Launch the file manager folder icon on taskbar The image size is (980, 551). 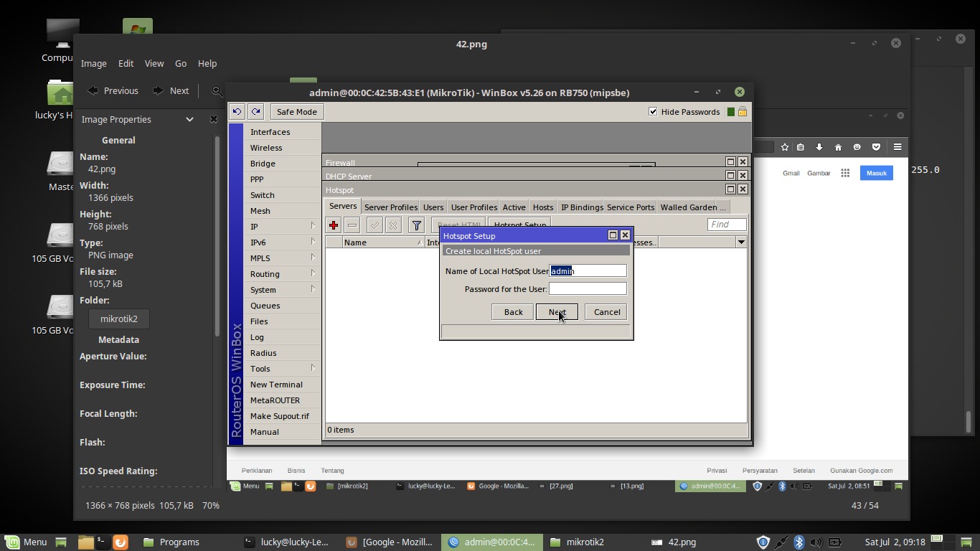86,542
